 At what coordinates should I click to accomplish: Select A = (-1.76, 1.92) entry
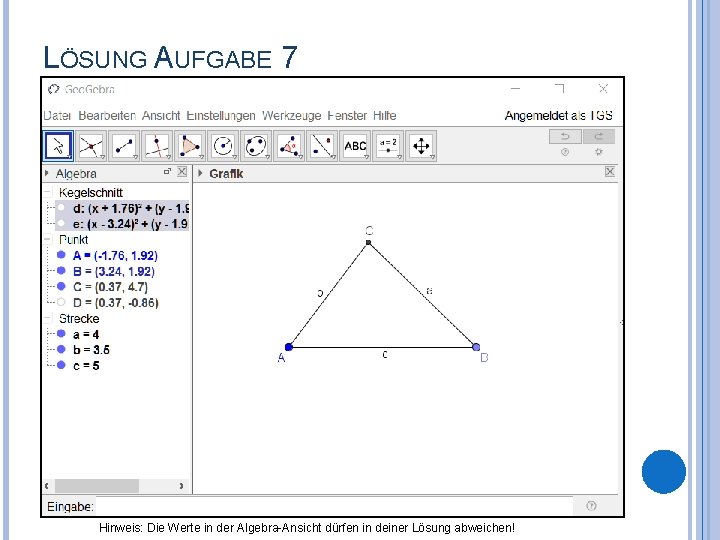pyautogui.click(x=115, y=255)
